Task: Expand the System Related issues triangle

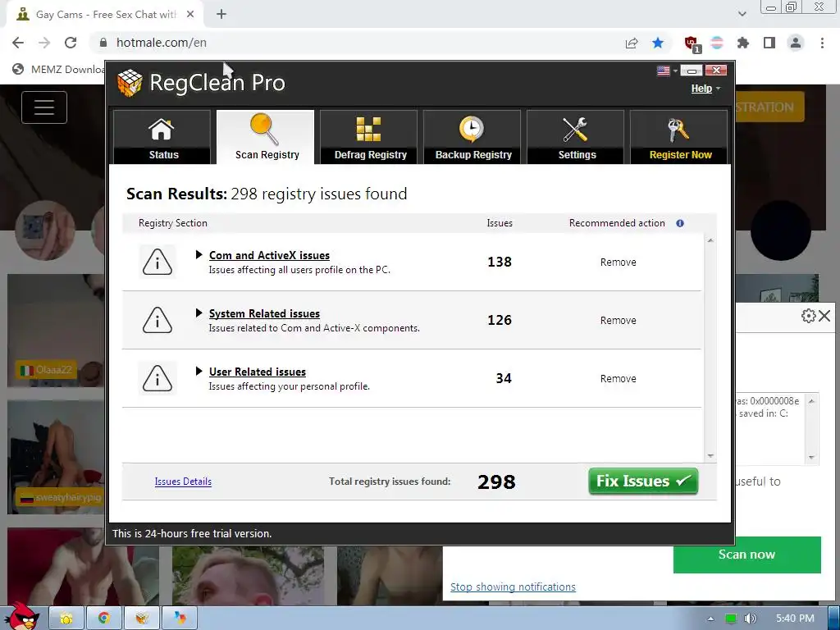Action: point(199,313)
